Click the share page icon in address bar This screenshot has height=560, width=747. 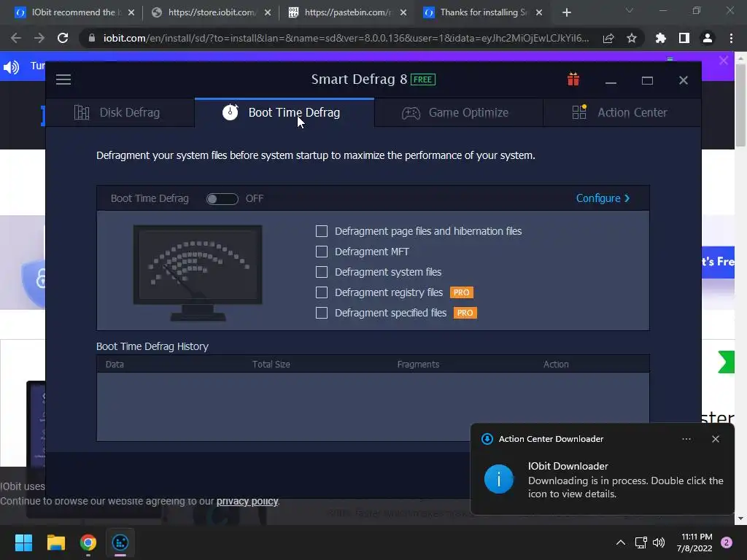click(x=608, y=38)
